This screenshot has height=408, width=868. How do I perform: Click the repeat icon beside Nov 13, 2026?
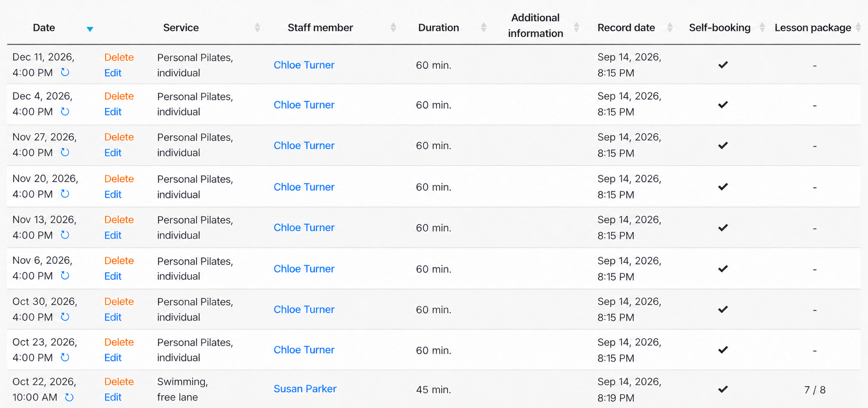(65, 235)
